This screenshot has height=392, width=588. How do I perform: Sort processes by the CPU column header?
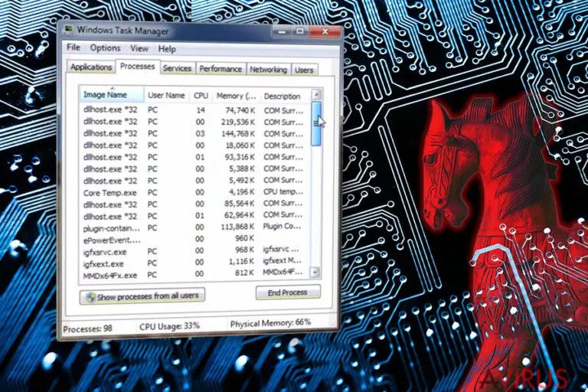201,96
